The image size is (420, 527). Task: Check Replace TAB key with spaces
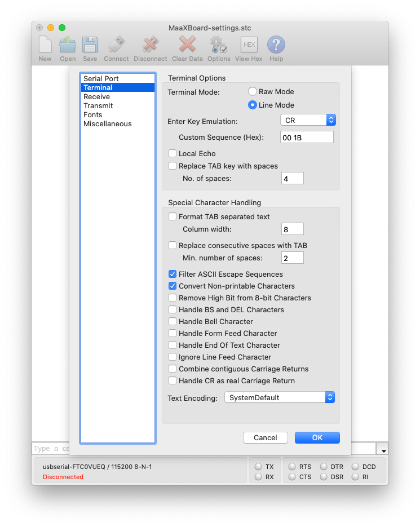(173, 166)
